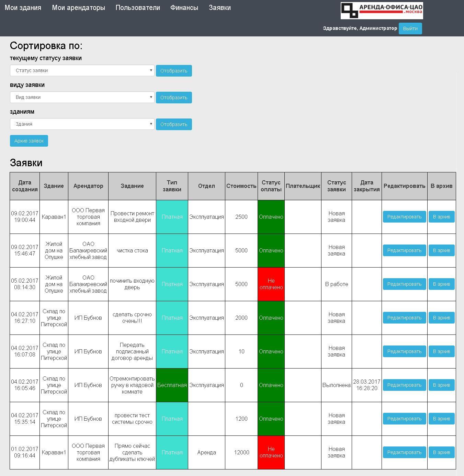
Task: Edit the Бесплатная request row
Action: [404, 385]
